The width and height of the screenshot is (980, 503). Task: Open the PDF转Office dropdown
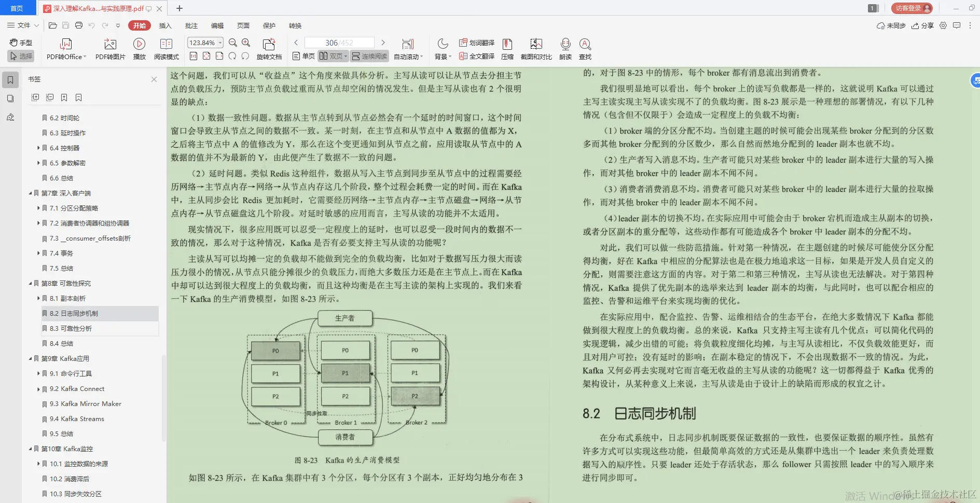(66, 48)
